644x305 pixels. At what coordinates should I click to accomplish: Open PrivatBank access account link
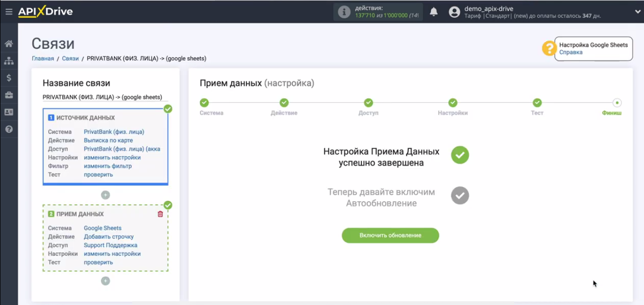[122, 149]
